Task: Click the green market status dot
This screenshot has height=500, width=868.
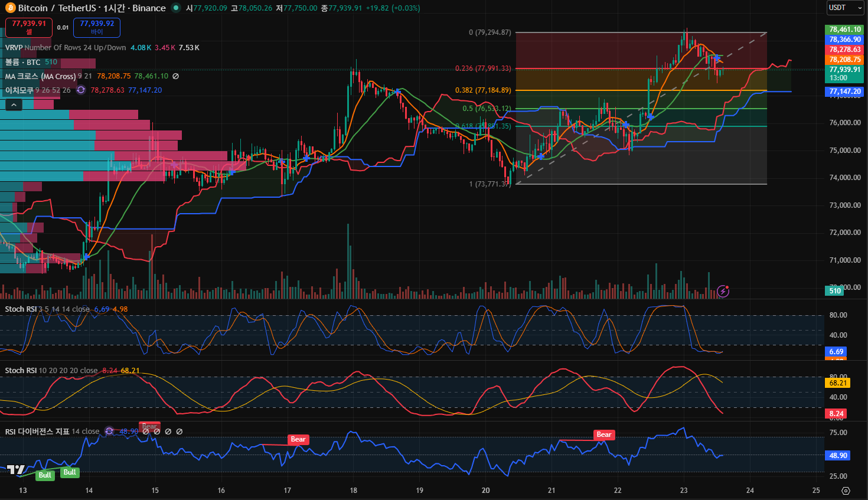Action: [175, 8]
